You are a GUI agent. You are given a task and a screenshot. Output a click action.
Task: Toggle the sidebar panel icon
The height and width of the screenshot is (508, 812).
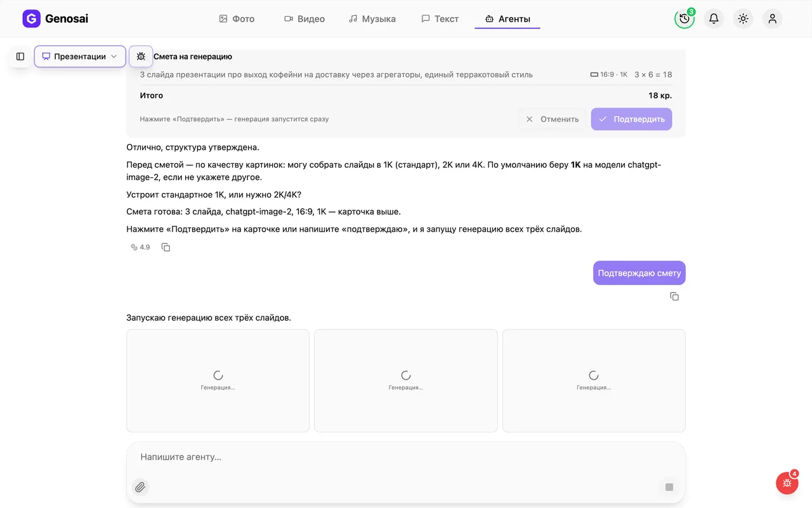[20, 57]
